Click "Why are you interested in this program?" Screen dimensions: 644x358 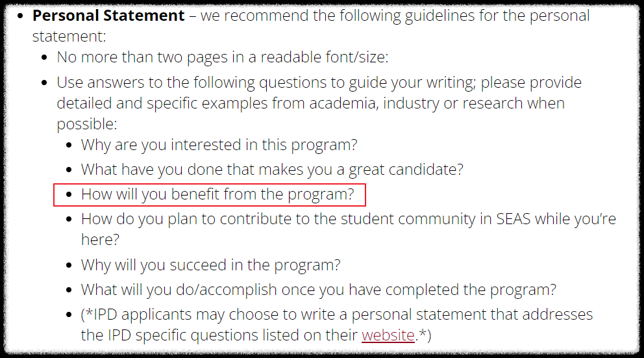(219, 145)
